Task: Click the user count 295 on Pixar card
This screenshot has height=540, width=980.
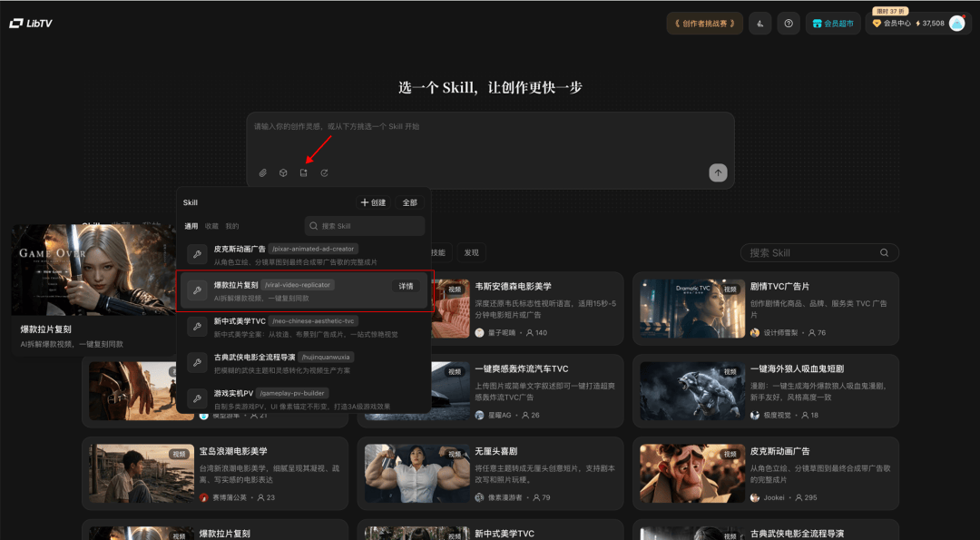Action: tap(807, 498)
